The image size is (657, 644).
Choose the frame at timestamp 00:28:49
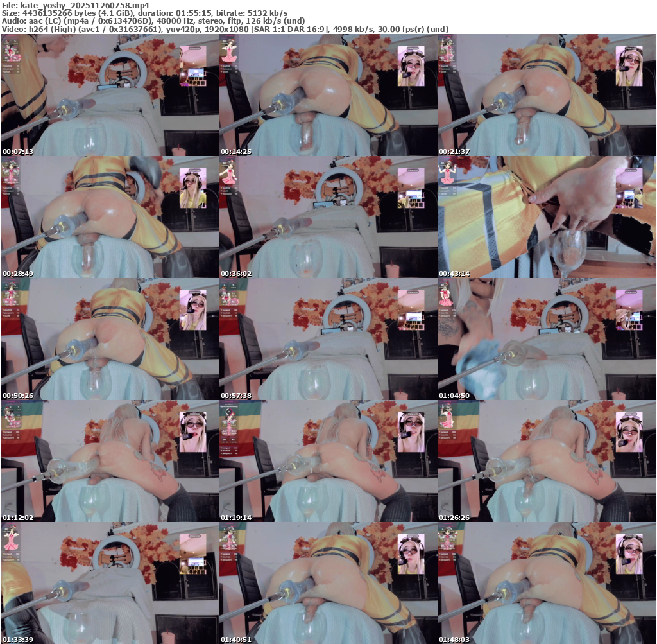coord(110,217)
